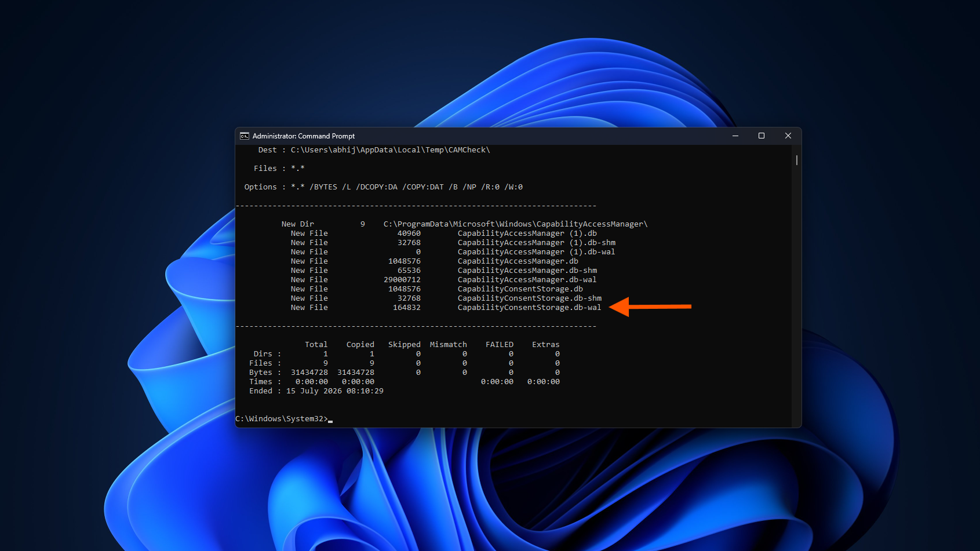The width and height of the screenshot is (980, 551).
Task: Click the file size value 65536
Action: coord(409,271)
